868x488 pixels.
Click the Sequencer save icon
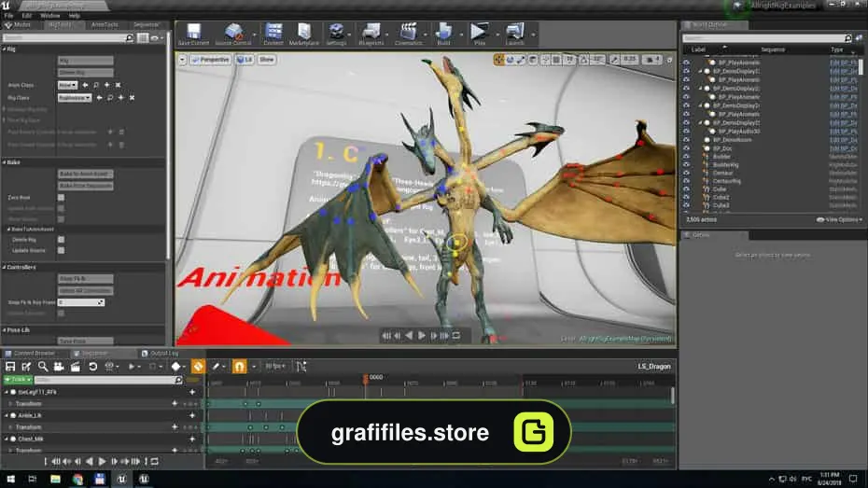pyautogui.click(x=10, y=367)
